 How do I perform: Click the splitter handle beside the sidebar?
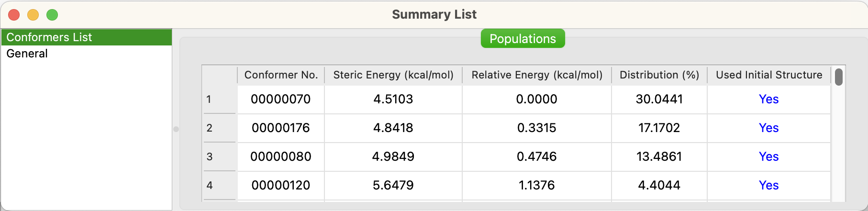point(176,129)
